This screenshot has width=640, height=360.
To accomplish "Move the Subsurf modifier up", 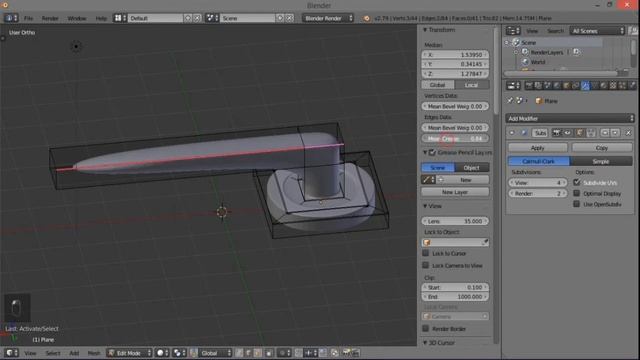I will point(605,133).
